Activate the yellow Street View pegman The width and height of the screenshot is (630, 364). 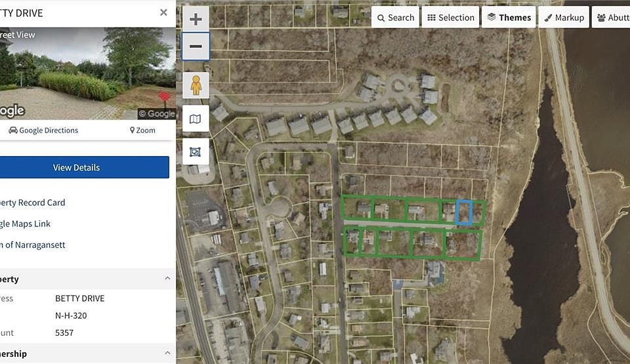click(196, 85)
